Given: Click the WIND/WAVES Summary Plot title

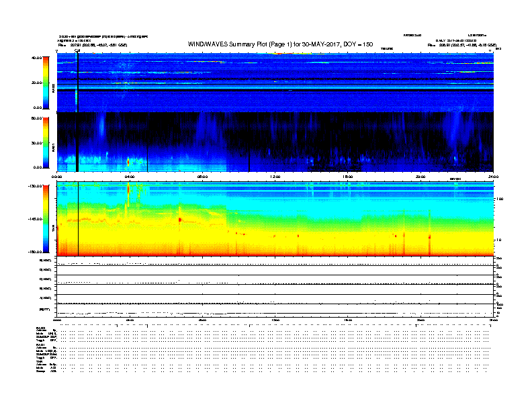Looking at the screenshot, I should pyautogui.click(x=280, y=44).
